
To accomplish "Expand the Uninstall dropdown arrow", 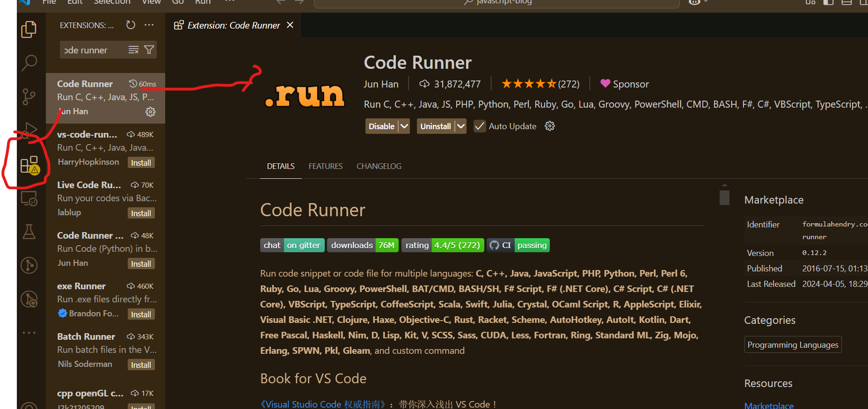I will pyautogui.click(x=461, y=126).
